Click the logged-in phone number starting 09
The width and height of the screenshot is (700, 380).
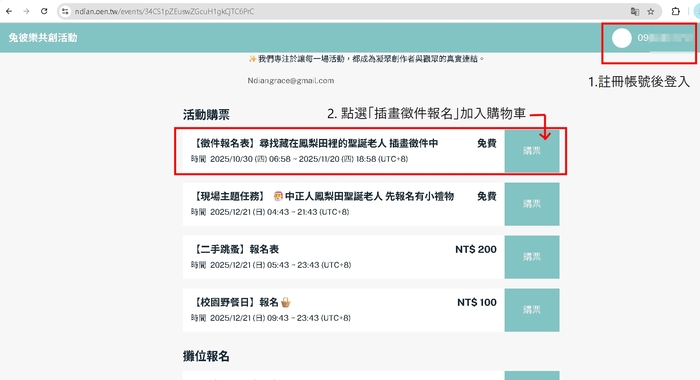point(664,38)
